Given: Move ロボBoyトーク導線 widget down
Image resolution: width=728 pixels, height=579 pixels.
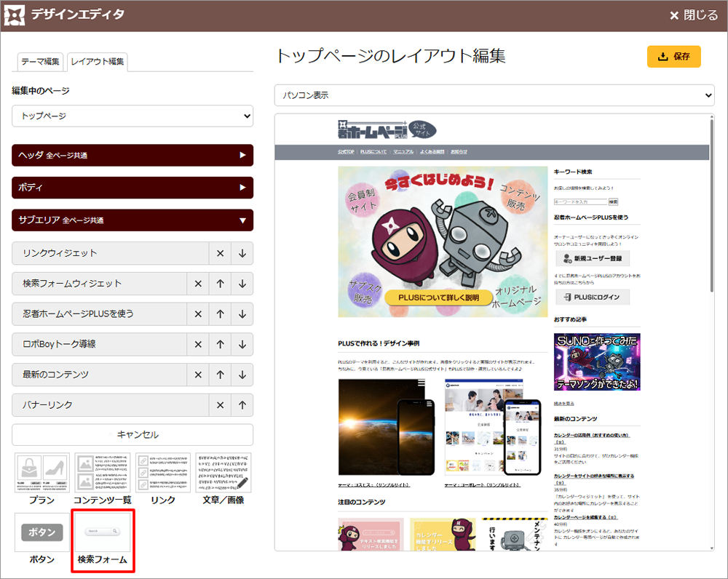Looking at the screenshot, I should click(242, 345).
